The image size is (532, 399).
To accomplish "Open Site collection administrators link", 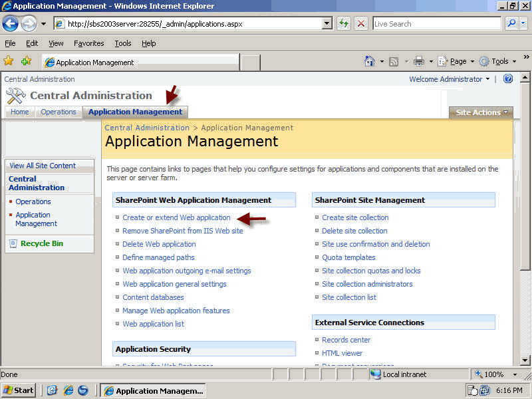I will pyautogui.click(x=368, y=284).
